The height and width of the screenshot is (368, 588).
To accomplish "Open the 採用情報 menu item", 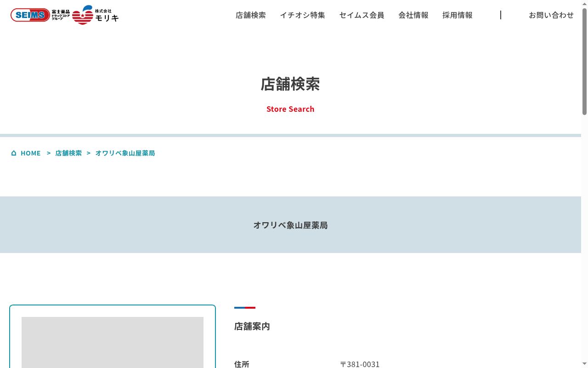I will tap(458, 15).
